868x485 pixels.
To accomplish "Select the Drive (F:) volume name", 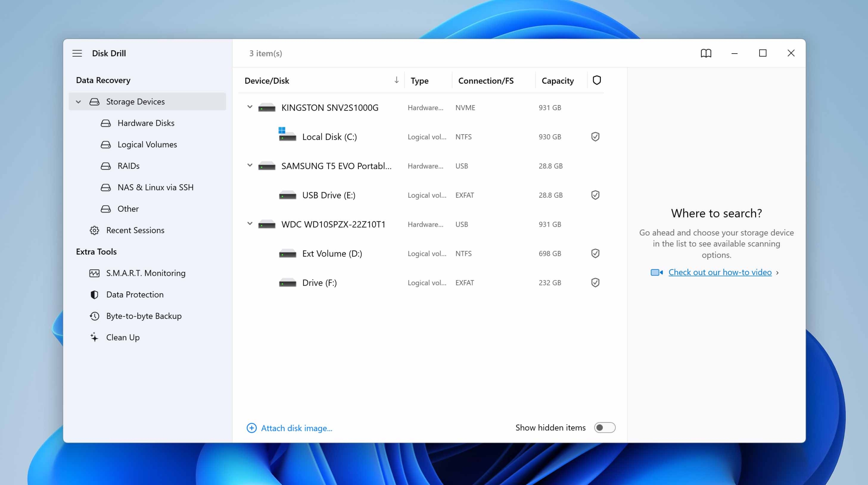I will click(x=320, y=283).
